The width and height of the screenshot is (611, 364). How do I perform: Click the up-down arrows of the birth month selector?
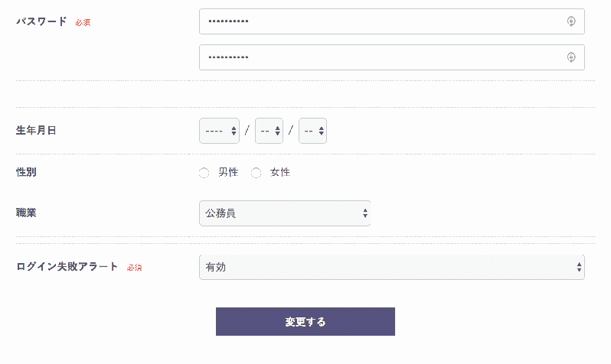[x=277, y=132]
